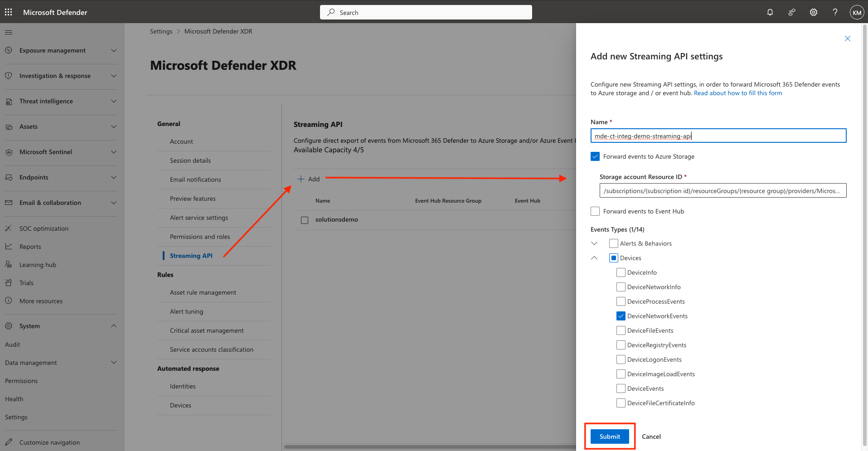Image resolution: width=868 pixels, height=451 pixels.
Task: Open the settings gear icon in header
Action: [813, 12]
